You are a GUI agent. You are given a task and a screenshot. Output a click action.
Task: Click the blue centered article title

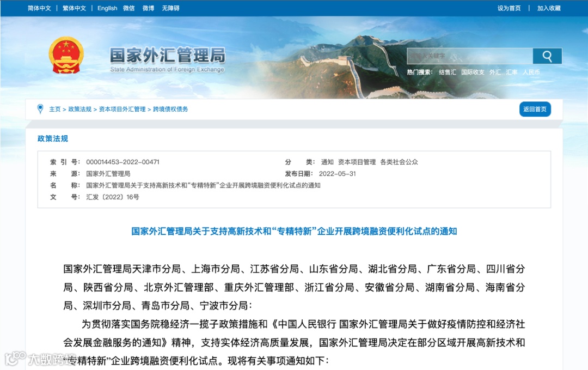[x=294, y=232]
